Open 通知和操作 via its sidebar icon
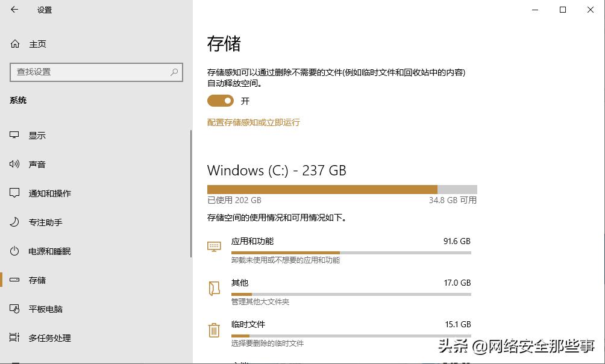The image size is (605, 364). pyautogui.click(x=14, y=193)
